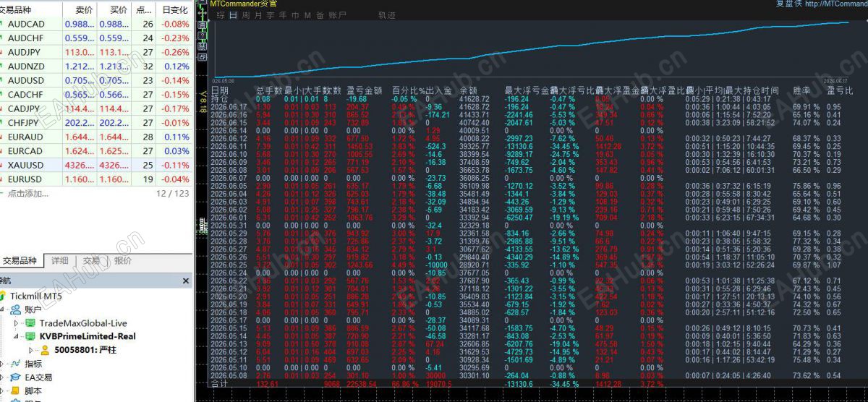Click the 日期 column header in table
The height and width of the screenshot is (402, 868).
click(220, 90)
